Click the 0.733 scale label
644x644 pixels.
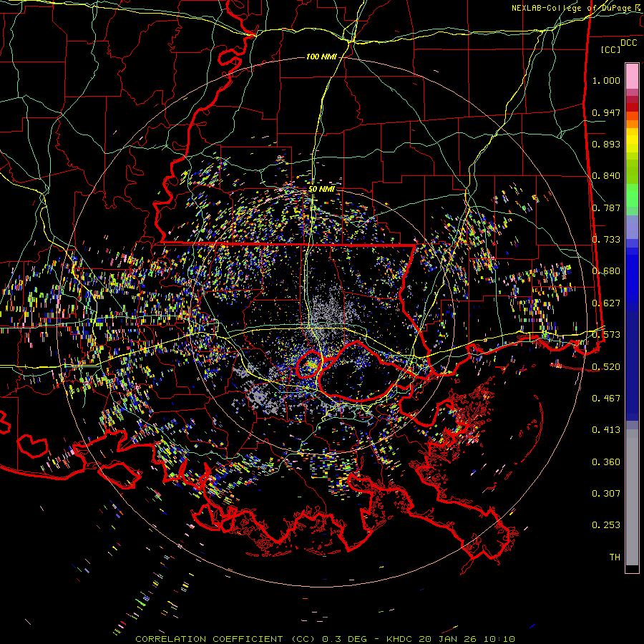pyautogui.click(x=606, y=240)
